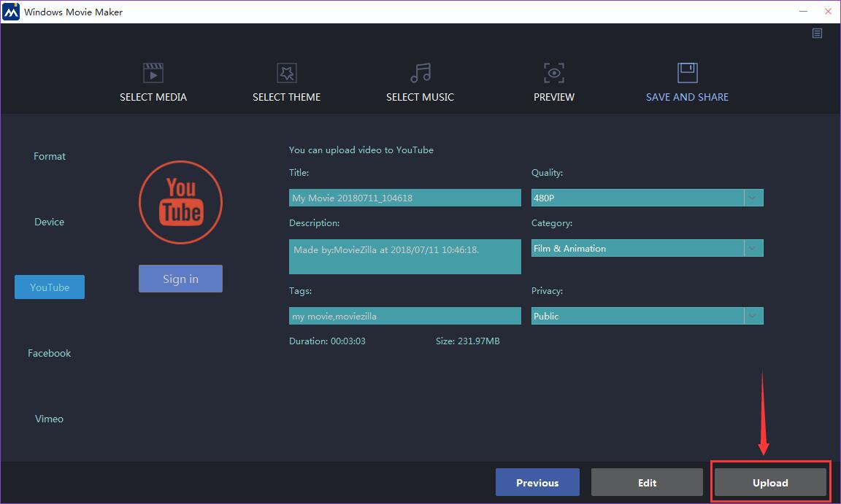Open the 480P quality combo box

coord(647,198)
